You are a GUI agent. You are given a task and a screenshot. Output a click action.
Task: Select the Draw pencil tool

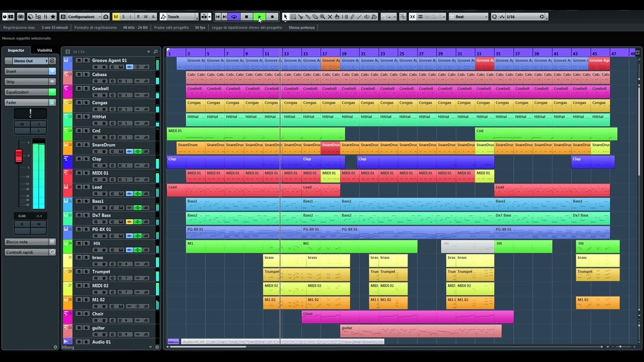point(352,17)
